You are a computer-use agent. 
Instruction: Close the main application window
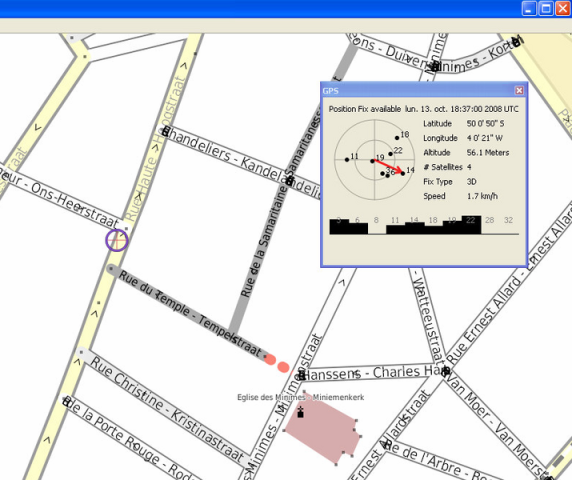563,8
